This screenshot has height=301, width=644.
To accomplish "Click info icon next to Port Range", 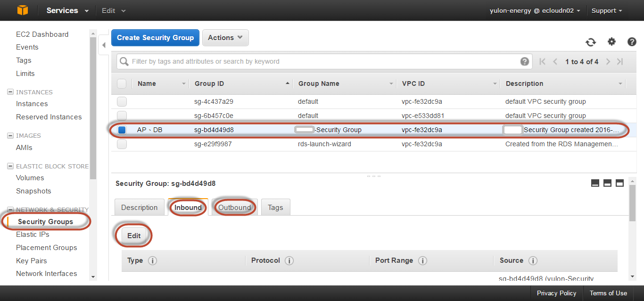I will tap(422, 260).
